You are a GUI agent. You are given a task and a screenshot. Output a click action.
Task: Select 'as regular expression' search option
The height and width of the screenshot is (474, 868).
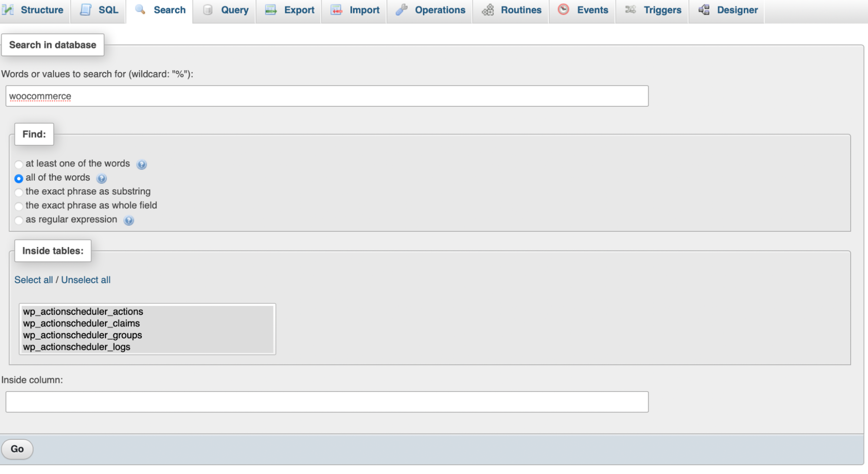[19, 220]
